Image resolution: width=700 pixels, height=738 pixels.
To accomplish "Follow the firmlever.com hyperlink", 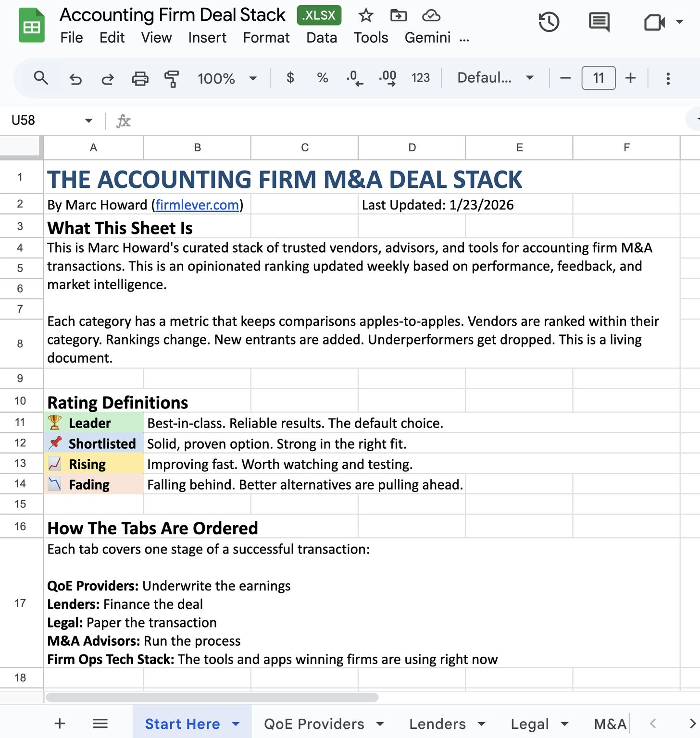I will click(197, 205).
